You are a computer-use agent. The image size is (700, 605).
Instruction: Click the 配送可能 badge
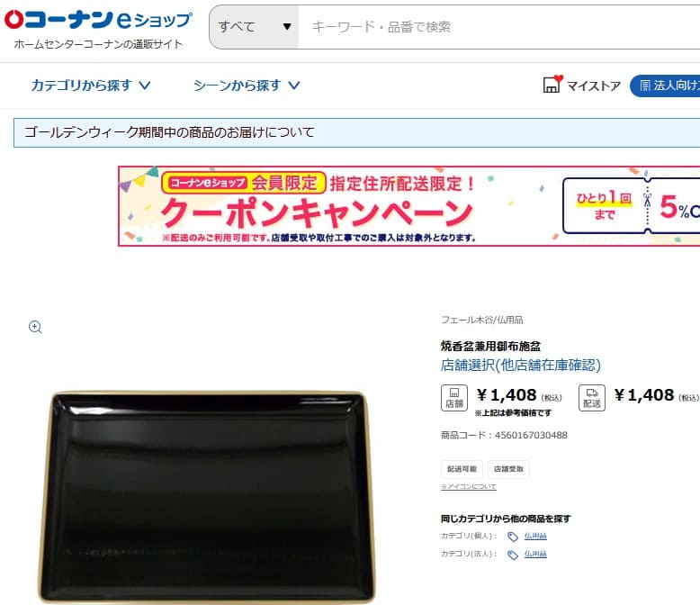coord(462,469)
